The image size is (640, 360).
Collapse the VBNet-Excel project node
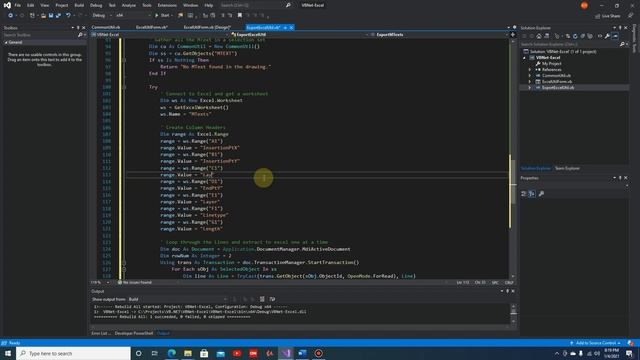(525, 58)
